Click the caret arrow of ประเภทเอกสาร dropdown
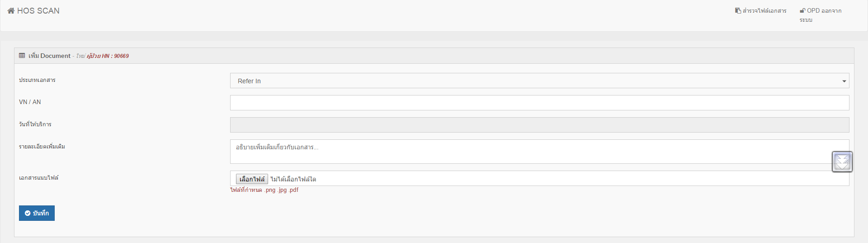 point(844,81)
